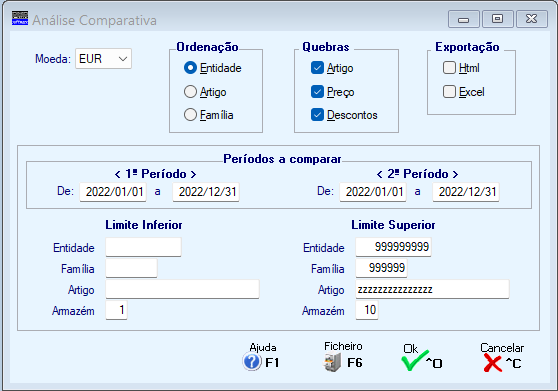Click the red Cancelar X icon
The width and height of the screenshot is (558, 391).
(x=493, y=363)
